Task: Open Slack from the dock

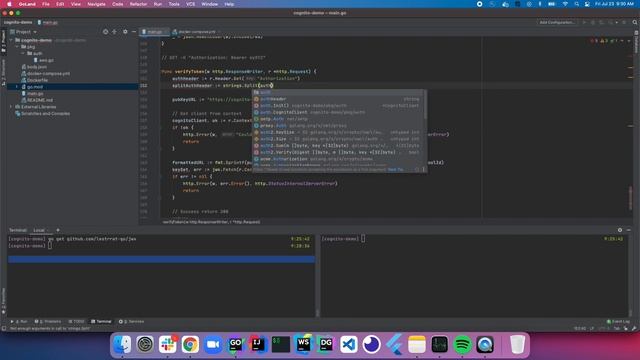Action: pyautogui.click(x=167, y=344)
